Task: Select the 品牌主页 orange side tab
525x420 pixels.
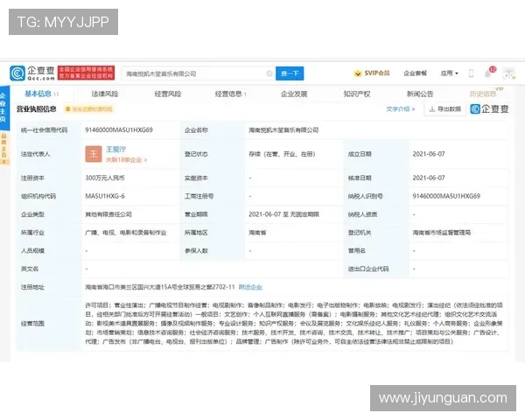Action: (3, 149)
